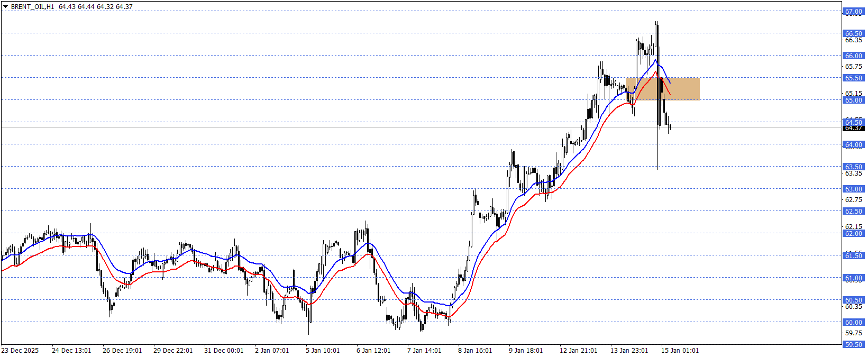Image resolution: width=868 pixels, height=357 pixels.
Task: Click the 23 Dec 2025 time axis label
Action: tap(20, 351)
